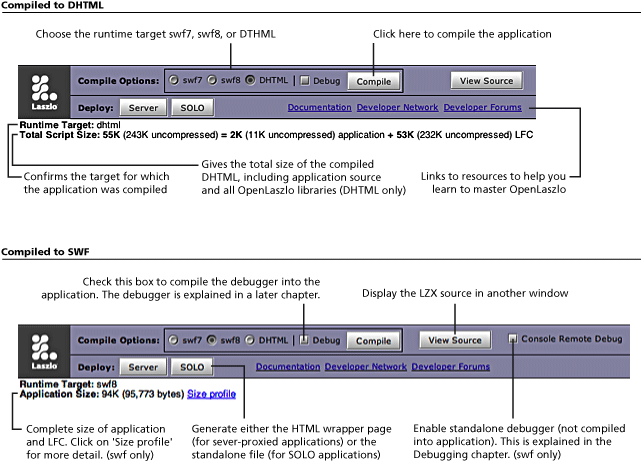
Task: Click SOLO deploy button in upper toolbar
Action: pyautogui.click(x=192, y=108)
